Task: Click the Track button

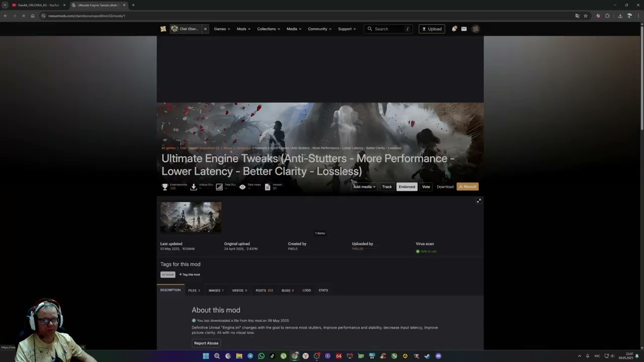Action: click(x=387, y=187)
